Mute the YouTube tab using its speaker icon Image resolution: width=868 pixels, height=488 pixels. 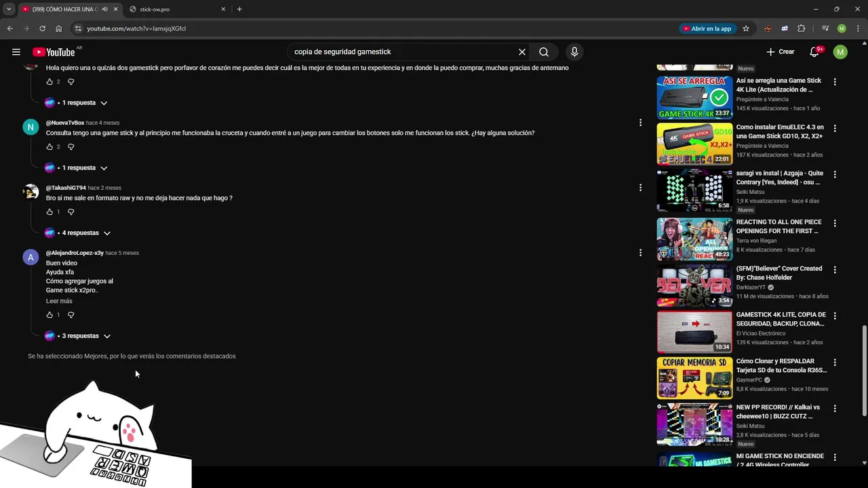[104, 9]
